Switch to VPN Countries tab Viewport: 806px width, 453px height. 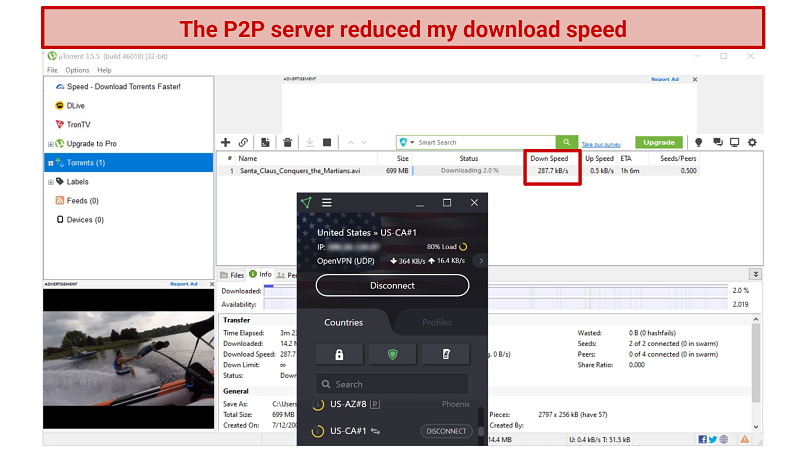343,322
